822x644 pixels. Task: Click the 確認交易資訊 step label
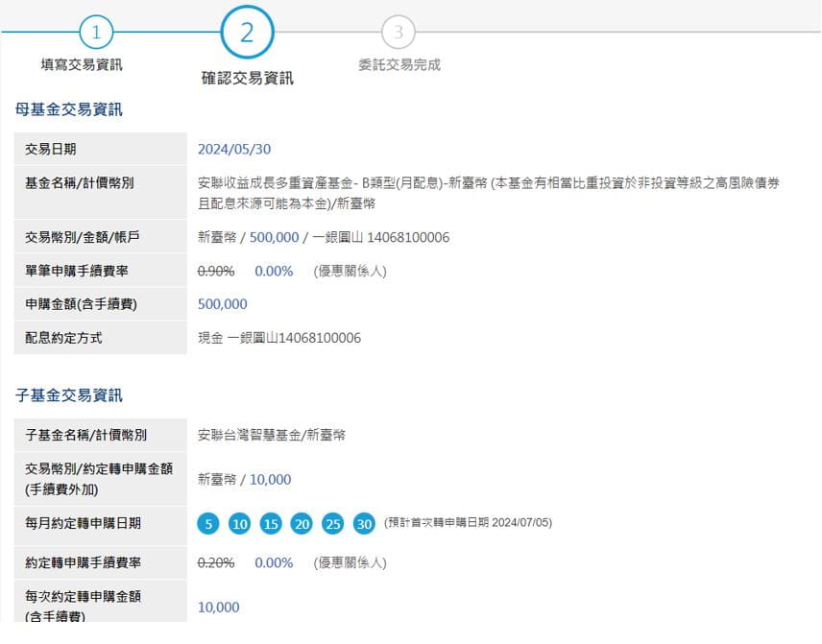(x=247, y=78)
